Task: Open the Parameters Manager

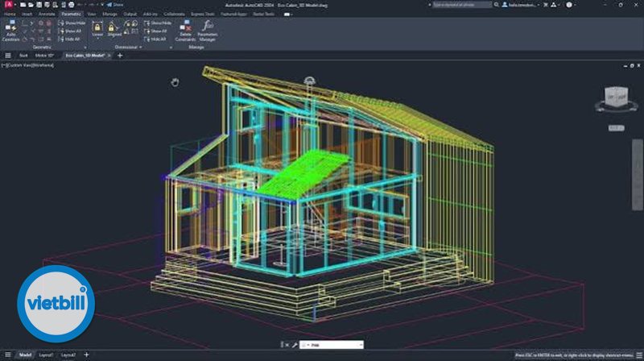Action: click(x=207, y=31)
